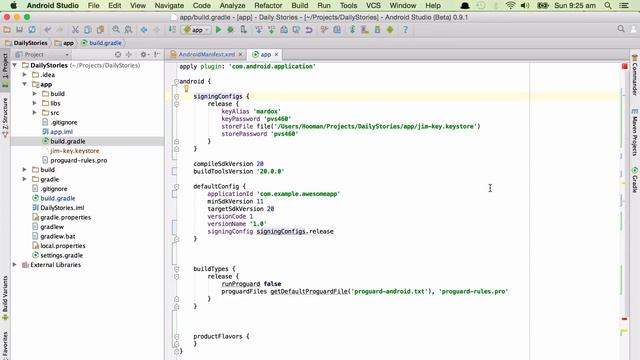Click the Cut scissors icon
Screen dimensions: 640x360
[75, 30]
